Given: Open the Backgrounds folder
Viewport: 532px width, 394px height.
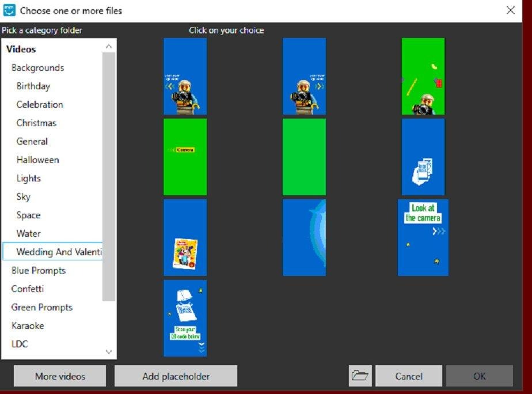Looking at the screenshot, I should (37, 68).
